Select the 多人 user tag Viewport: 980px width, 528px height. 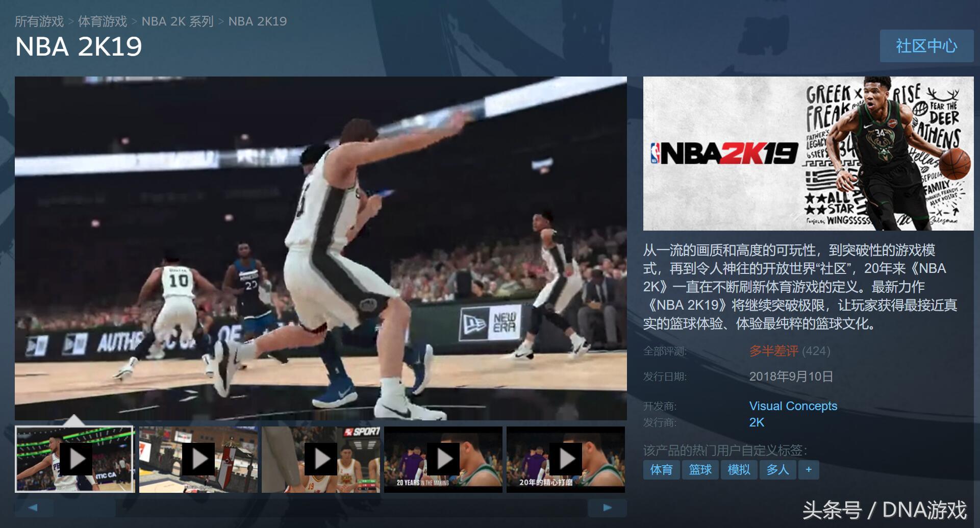[x=776, y=470]
